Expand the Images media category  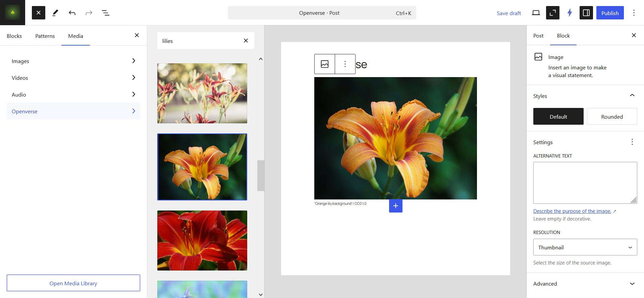click(x=73, y=61)
